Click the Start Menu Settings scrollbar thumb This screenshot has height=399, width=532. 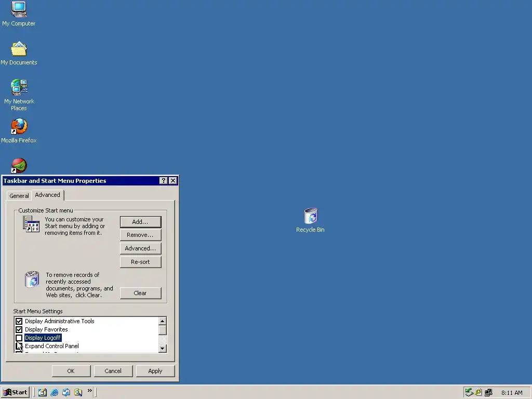163,330
